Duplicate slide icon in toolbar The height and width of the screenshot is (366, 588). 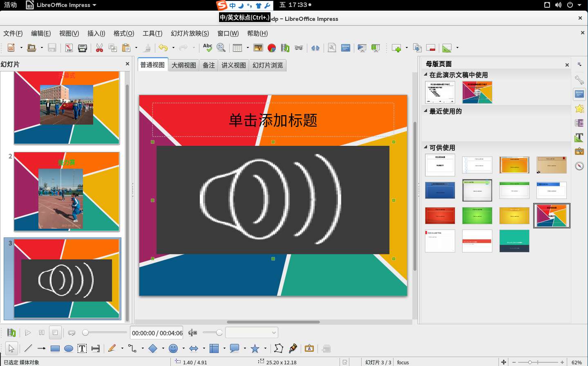pyautogui.click(x=417, y=48)
